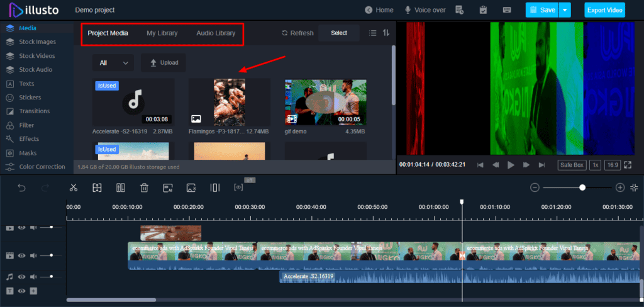Select the Flamingos image thumbnail

click(x=229, y=102)
